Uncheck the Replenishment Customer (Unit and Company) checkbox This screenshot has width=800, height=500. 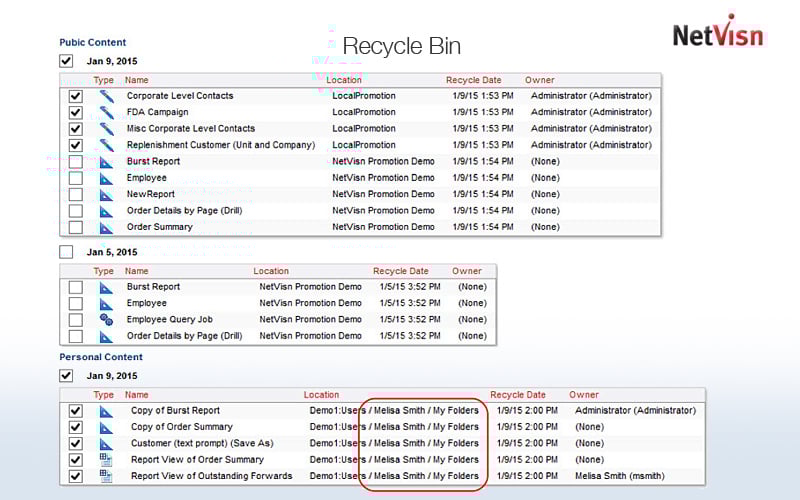coord(76,145)
